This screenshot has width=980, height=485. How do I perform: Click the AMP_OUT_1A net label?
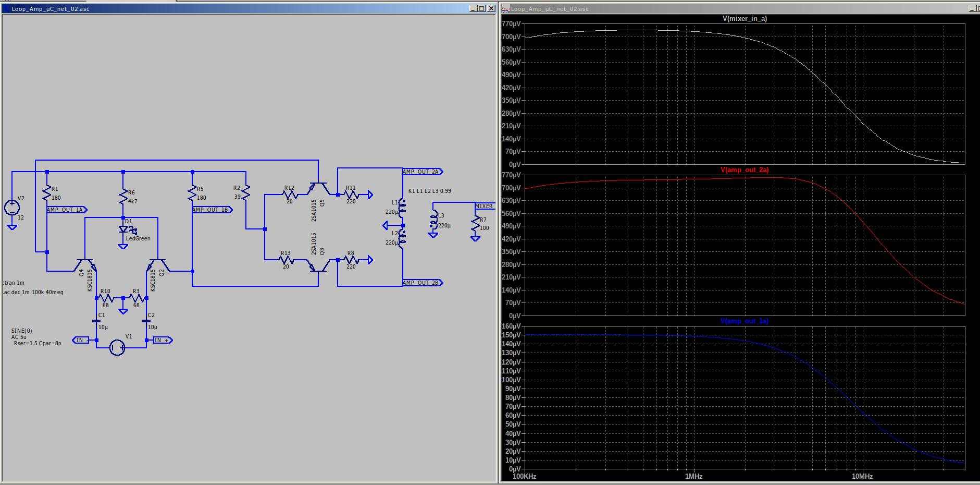[67, 210]
